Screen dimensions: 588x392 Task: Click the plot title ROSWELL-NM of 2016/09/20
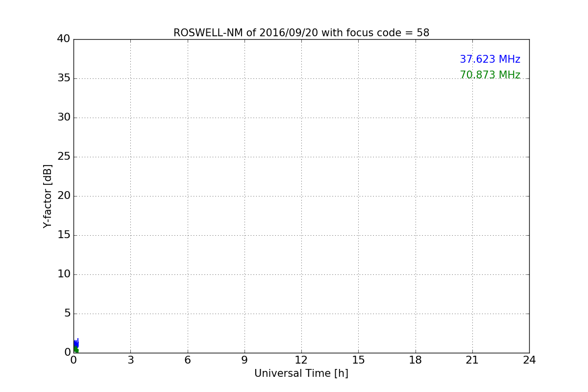coord(301,33)
